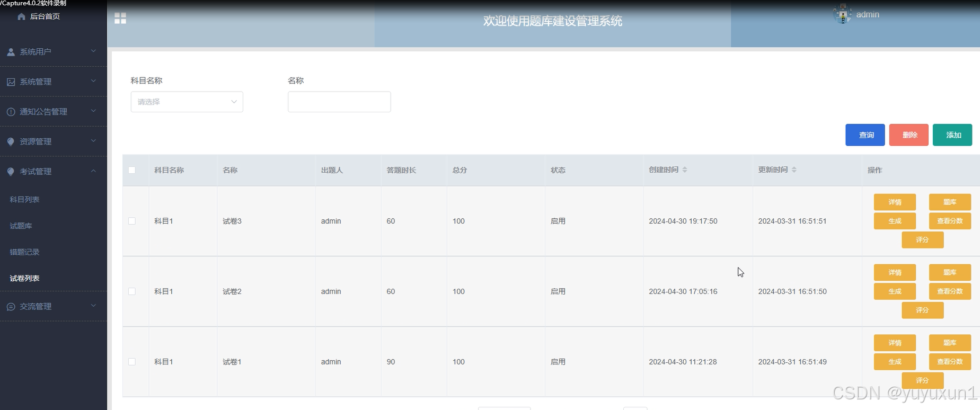The image size is (980, 410).
Task: Open the 系统用户 menu label
Action: click(x=36, y=52)
